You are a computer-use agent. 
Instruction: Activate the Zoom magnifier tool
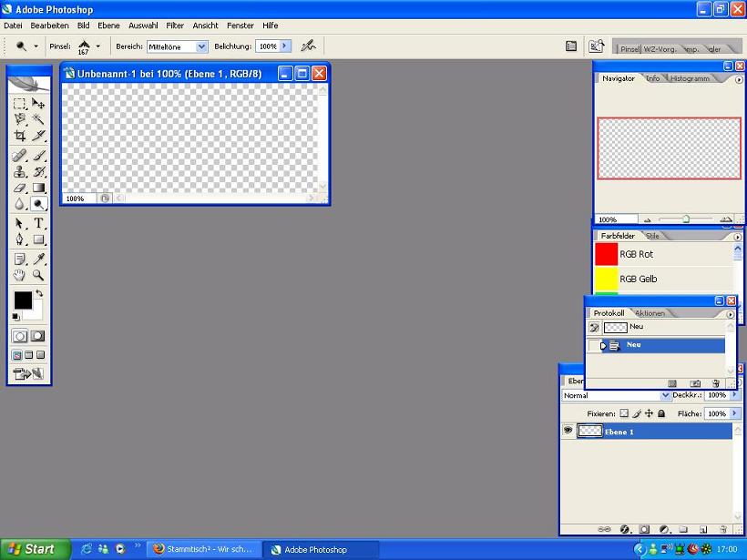click(x=39, y=275)
